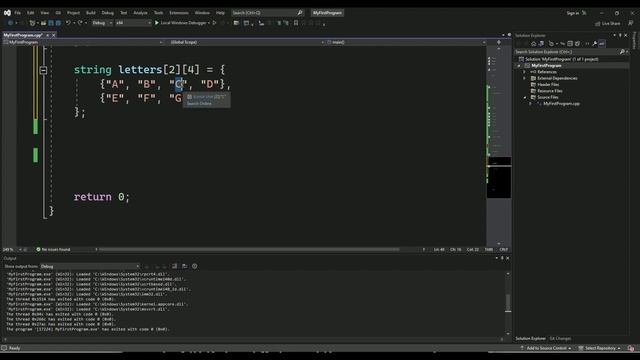This screenshot has height=360, width=640.
Task: Toggle Preview Selected Items in Solution Explorer
Action: (602, 44)
